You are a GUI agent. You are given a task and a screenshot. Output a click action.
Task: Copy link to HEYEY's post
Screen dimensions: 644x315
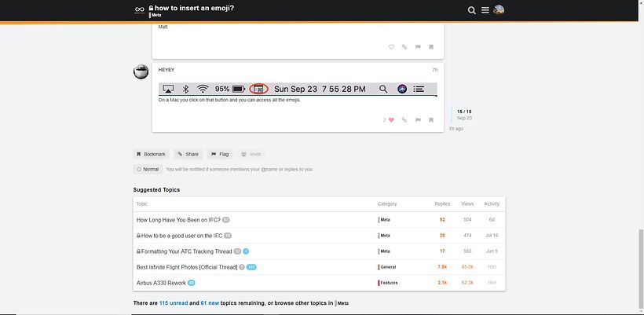[x=404, y=120]
